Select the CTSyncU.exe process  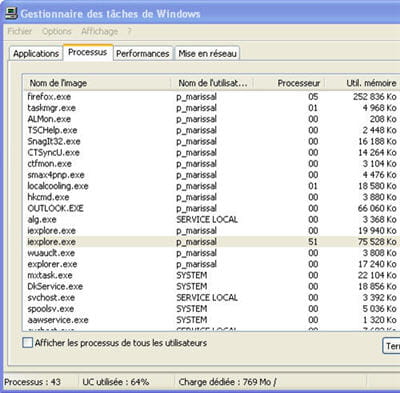tap(211, 153)
